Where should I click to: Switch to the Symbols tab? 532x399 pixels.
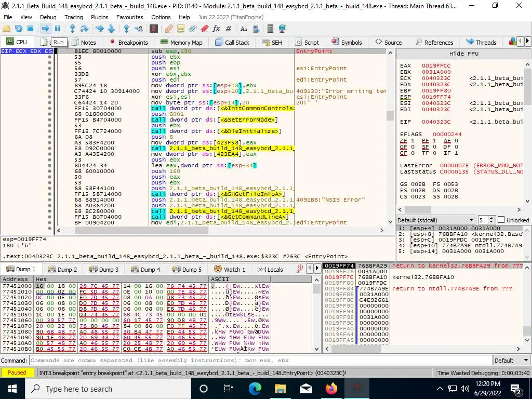click(347, 43)
